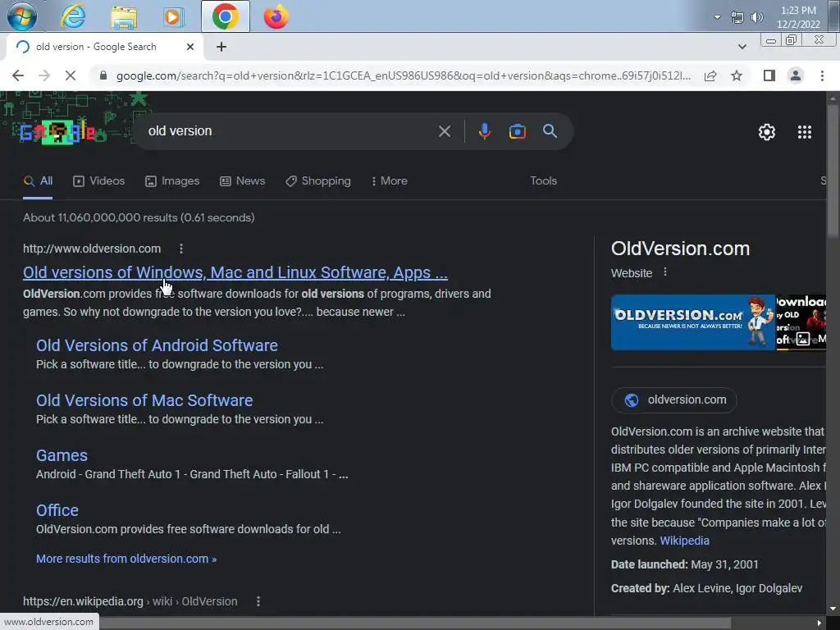Go back to the previous page
The image size is (840, 630).
click(18, 75)
